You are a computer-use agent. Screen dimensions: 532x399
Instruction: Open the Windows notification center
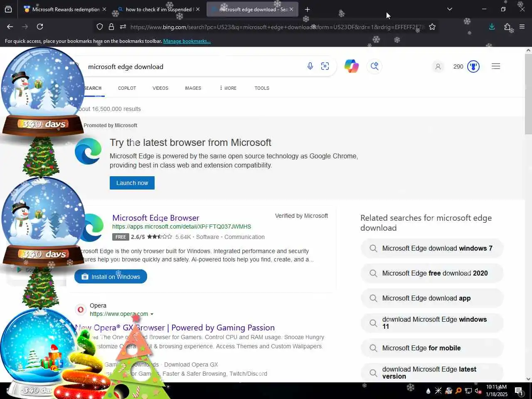[519, 391]
